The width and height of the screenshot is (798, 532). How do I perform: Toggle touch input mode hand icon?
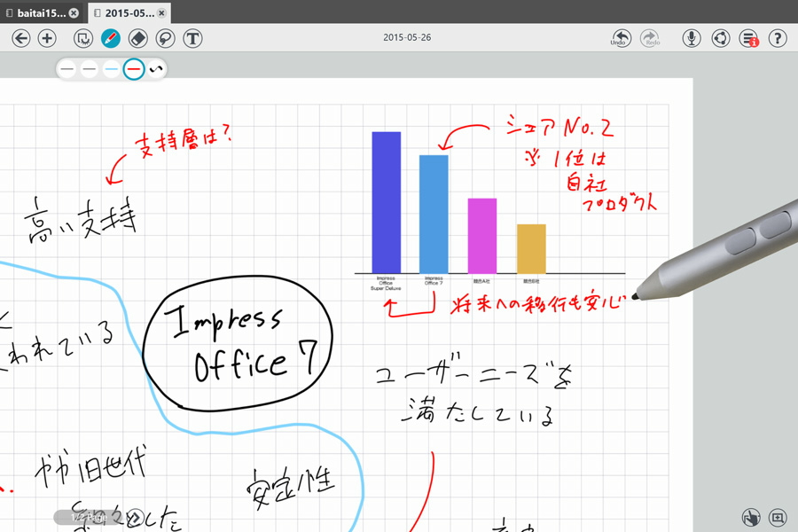tap(751, 517)
